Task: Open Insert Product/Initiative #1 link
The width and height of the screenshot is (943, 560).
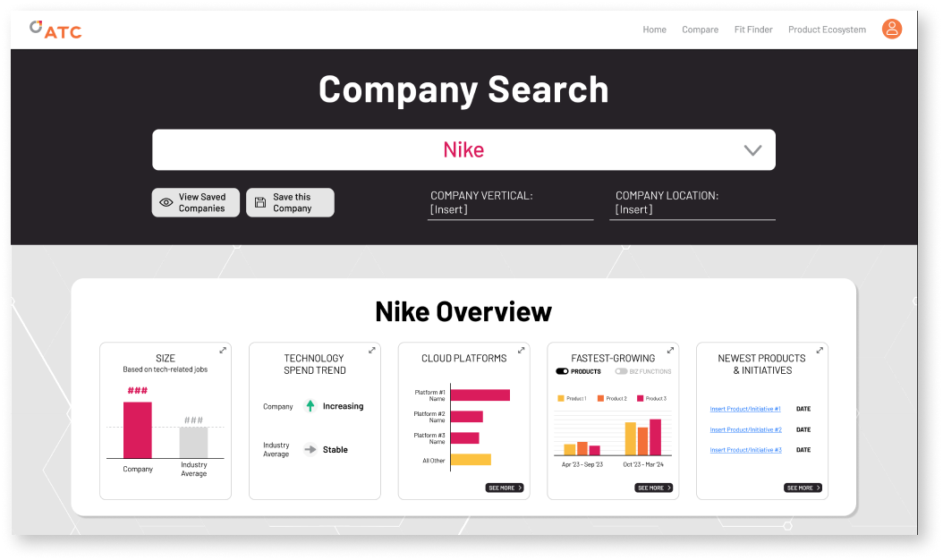Action: point(745,409)
